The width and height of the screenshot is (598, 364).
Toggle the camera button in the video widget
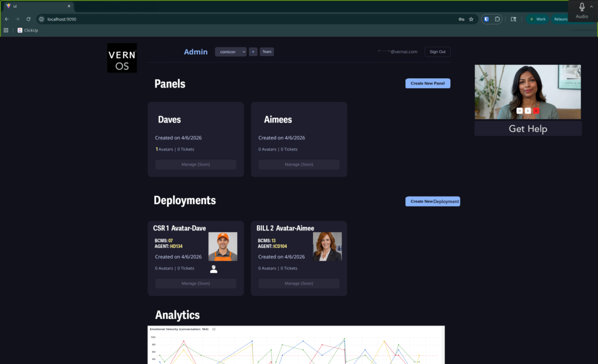520,110
